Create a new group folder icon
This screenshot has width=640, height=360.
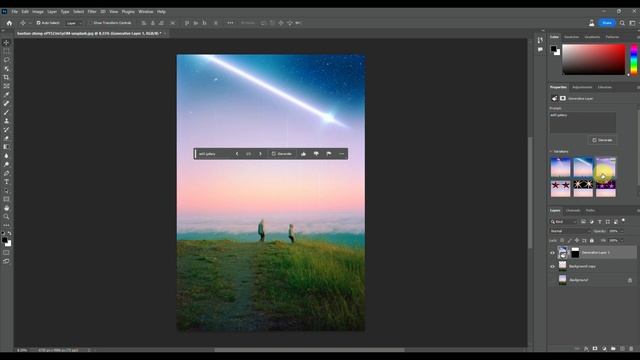coord(613,349)
